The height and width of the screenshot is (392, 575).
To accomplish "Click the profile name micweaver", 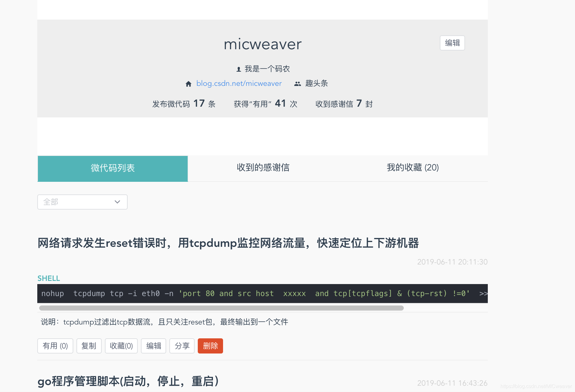I will tap(263, 44).
